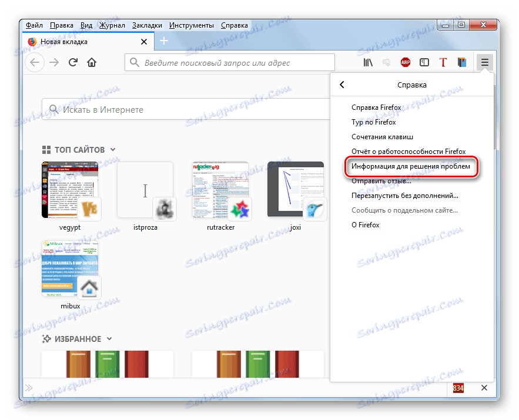The height and width of the screenshot is (420, 519).
Task: Close the bottom bar with the X
Action: [484, 388]
